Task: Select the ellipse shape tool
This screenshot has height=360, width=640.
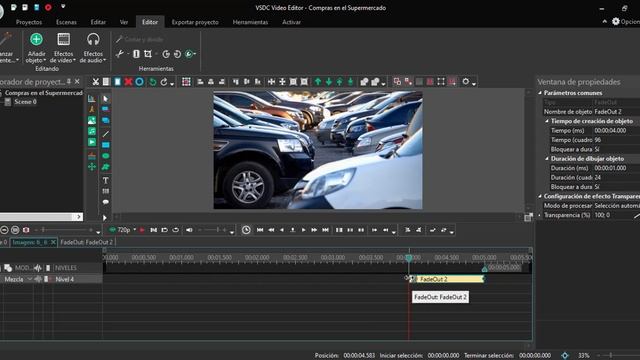Action: click(105, 156)
